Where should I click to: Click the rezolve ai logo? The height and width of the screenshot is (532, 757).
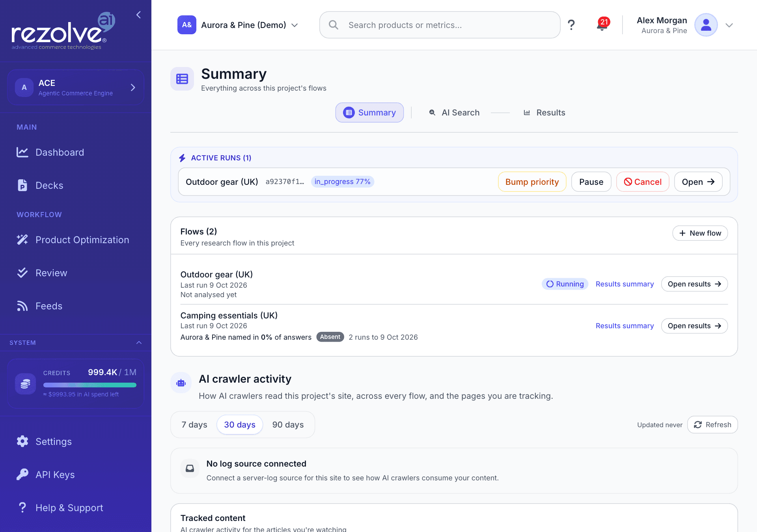(63, 31)
